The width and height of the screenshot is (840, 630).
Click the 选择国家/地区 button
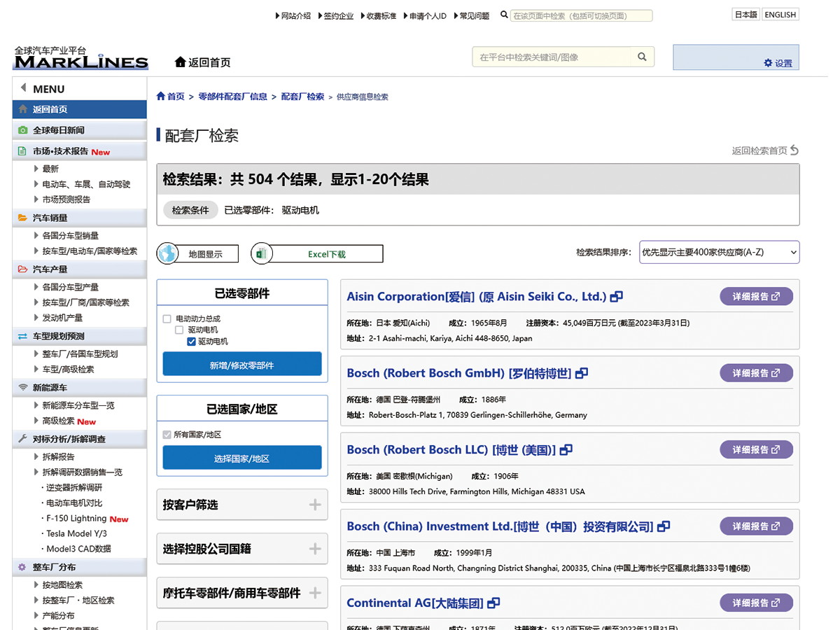[x=242, y=458]
